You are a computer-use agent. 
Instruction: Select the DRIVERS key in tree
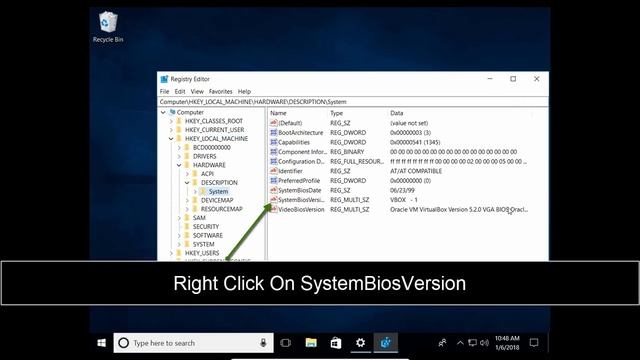[x=204, y=156]
